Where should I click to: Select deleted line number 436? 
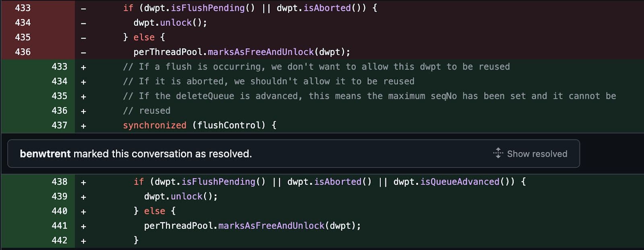point(23,52)
